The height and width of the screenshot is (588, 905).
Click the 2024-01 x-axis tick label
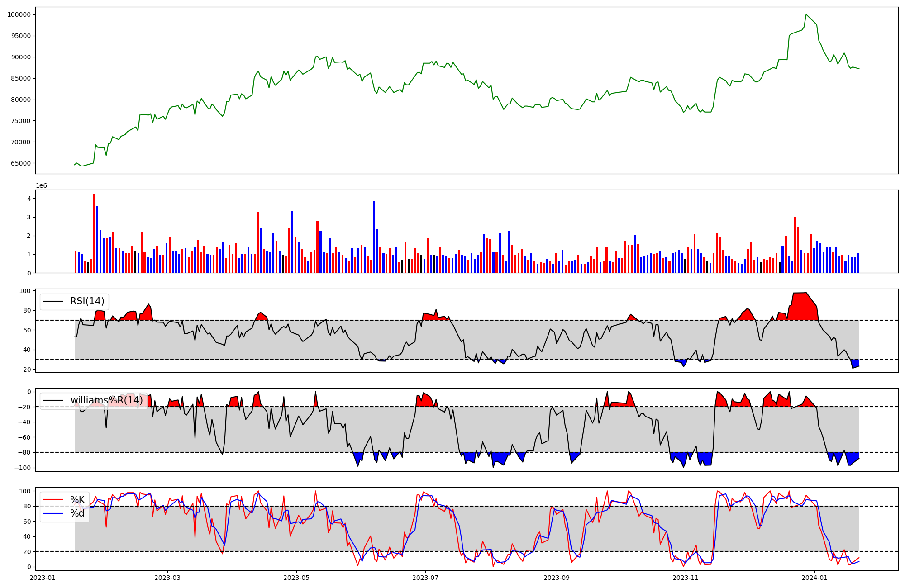(814, 578)
